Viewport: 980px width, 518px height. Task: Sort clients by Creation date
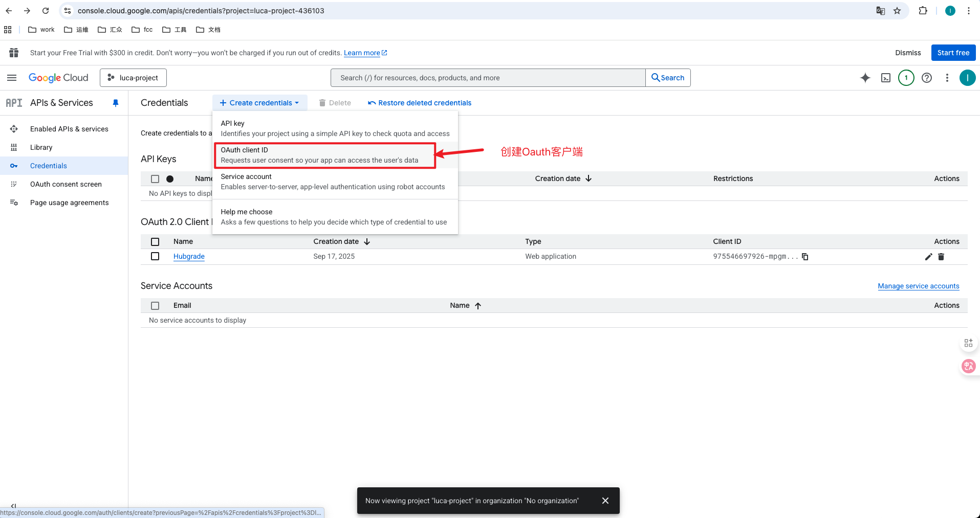click(x=341, y=241)
